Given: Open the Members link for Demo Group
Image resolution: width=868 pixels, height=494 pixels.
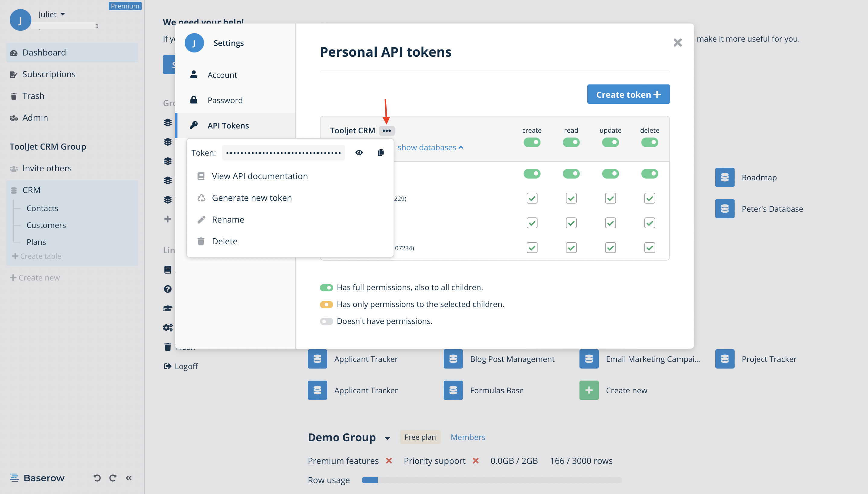Looking at the screenshot, I should [x=468, y=437].
